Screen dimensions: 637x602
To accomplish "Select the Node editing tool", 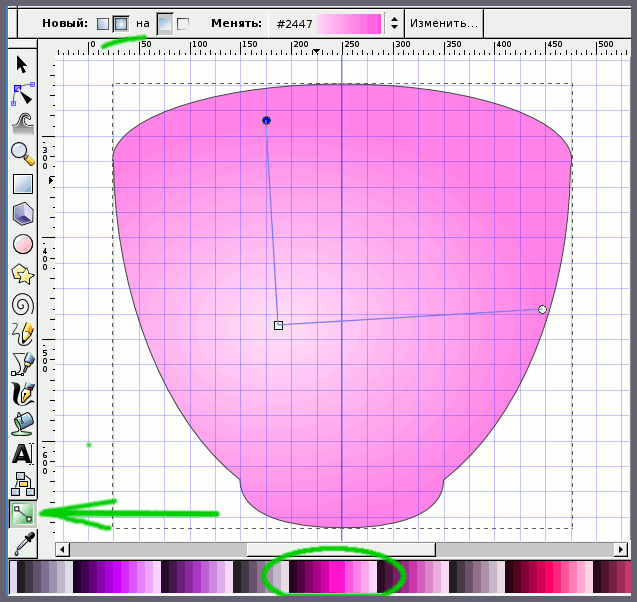I will [22, 95].
